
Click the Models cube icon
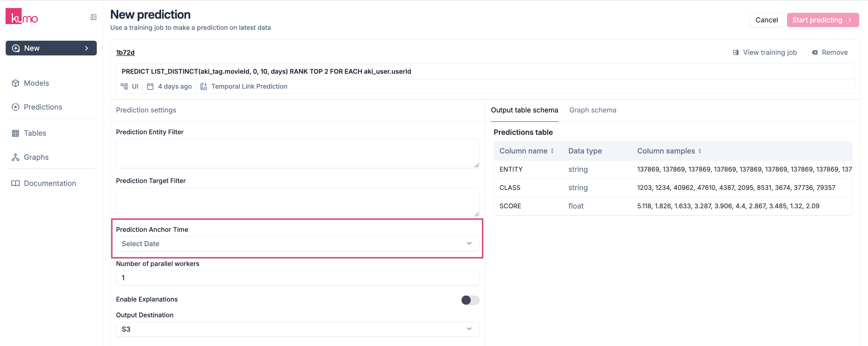[x=15, y=83]
